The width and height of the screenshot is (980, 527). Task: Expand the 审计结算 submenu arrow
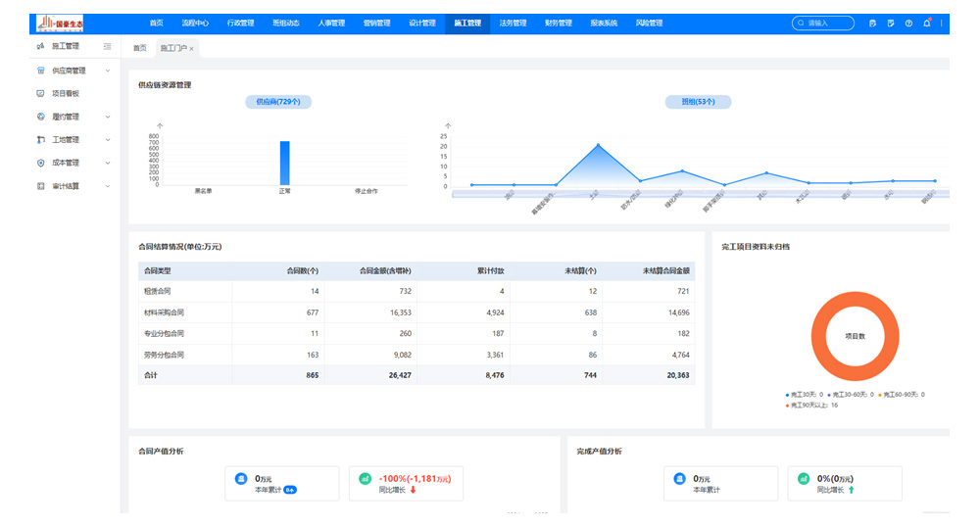(x=107, y=186)
